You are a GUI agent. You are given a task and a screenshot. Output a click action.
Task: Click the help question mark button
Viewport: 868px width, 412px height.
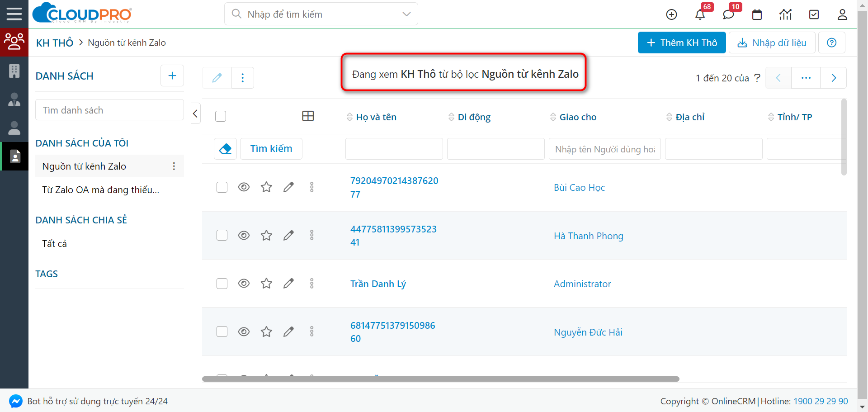tap(831, 43)
